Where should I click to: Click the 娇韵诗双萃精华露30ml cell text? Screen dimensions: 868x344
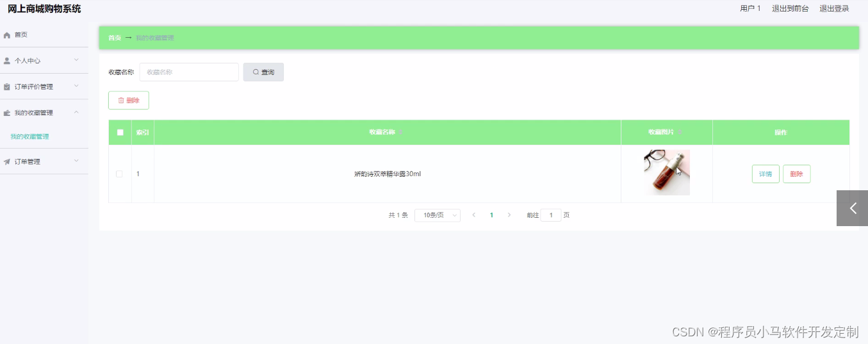[x=388, y=174]
